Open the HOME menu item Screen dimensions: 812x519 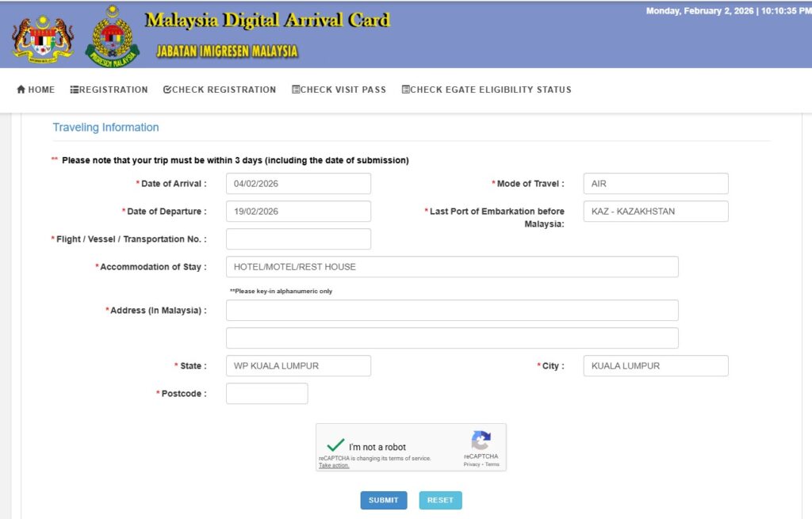click(x=36, y=90)
